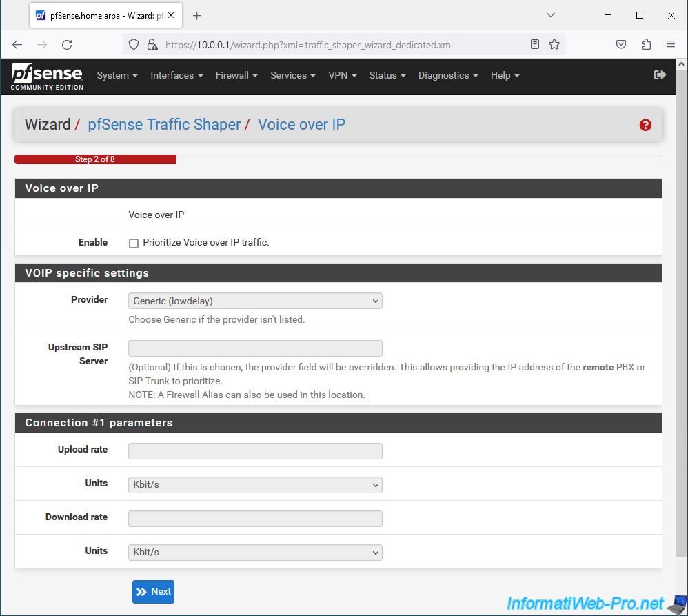Open the System menu

(117, 75)
